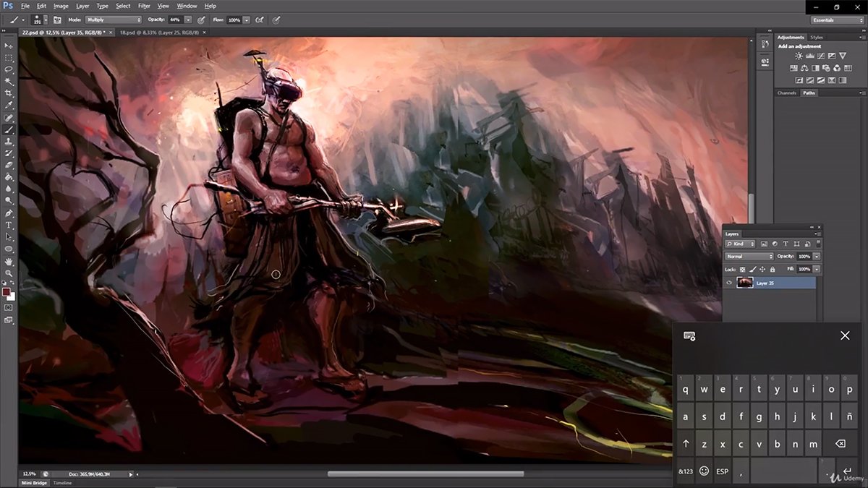This screenshot has height=488, width=868.
Task: Select the Pen tool
Action: click(9, 213)
